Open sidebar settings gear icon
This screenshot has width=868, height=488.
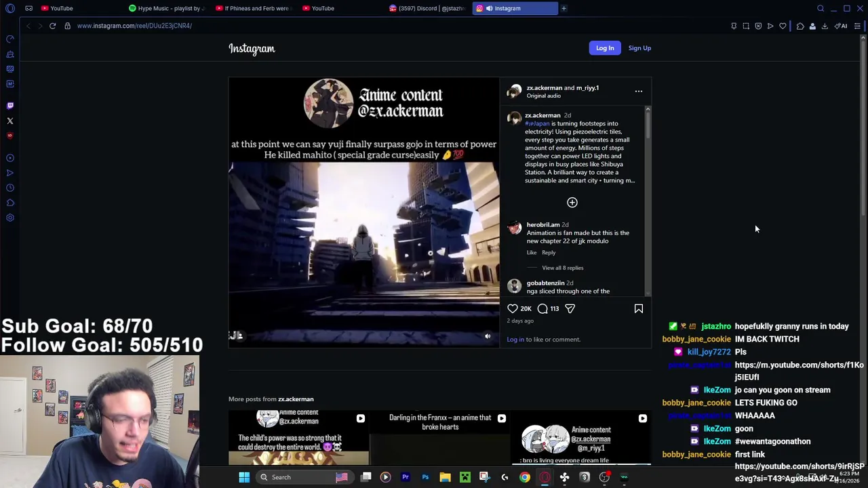click(x=10, y=218)
